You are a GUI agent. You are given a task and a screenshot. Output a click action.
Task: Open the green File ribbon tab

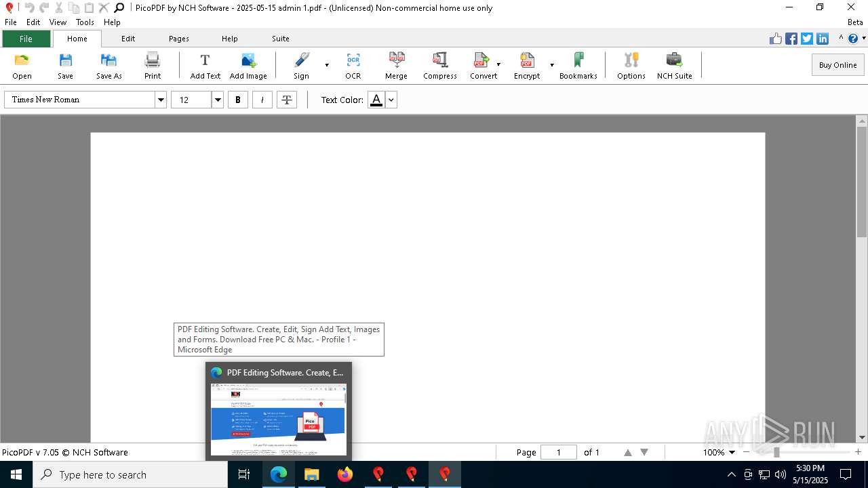pyautogui.click(x=26, y=39)
